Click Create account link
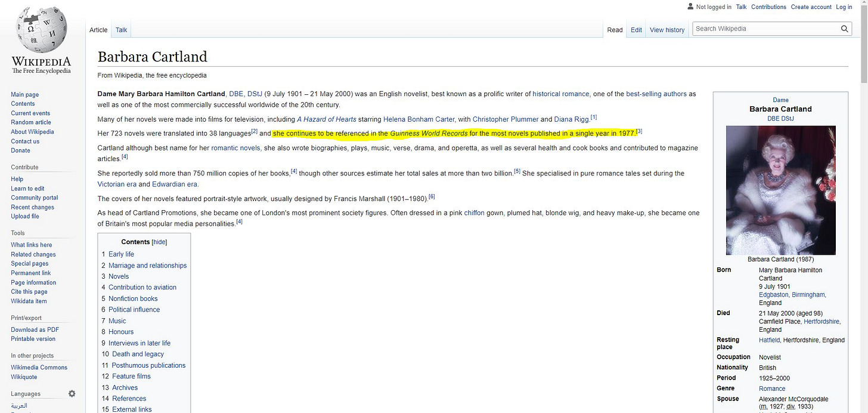Viewport: 868px width, 413px height. click(811, 7)
